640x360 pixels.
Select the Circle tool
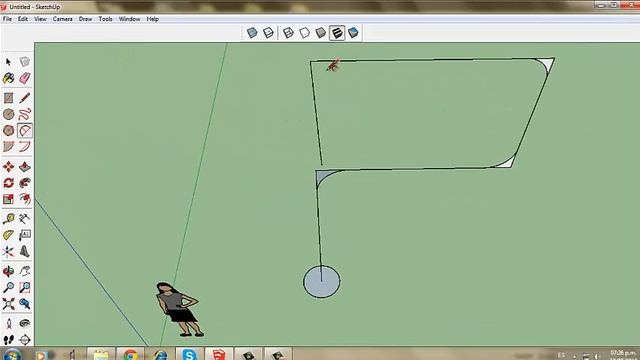[9, 114]
